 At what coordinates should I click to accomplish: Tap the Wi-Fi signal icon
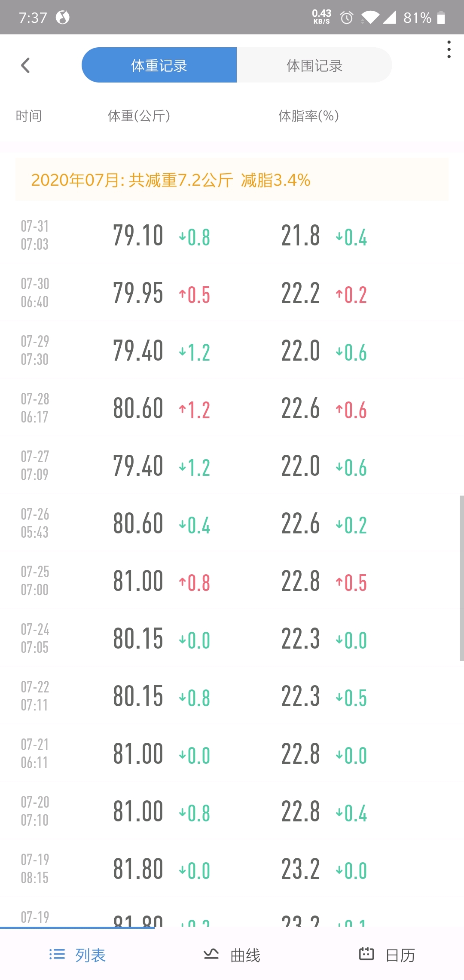[370, 18]
